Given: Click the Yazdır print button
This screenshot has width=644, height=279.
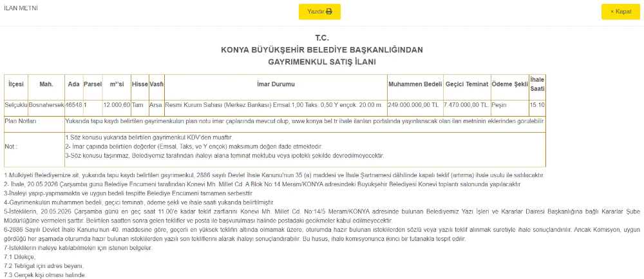Looking at the screenshot, I should [x=319, y=12].
